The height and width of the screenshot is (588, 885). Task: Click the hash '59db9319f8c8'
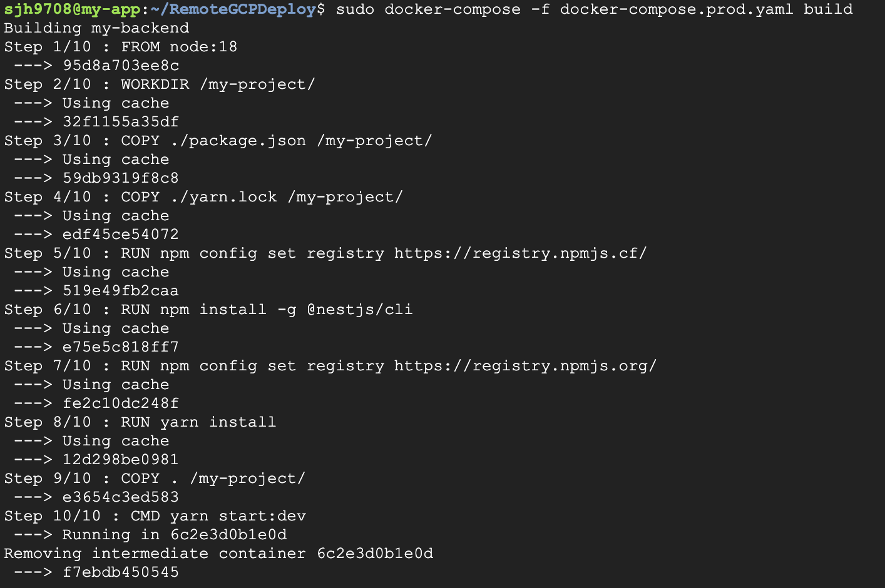click(121, 178)
